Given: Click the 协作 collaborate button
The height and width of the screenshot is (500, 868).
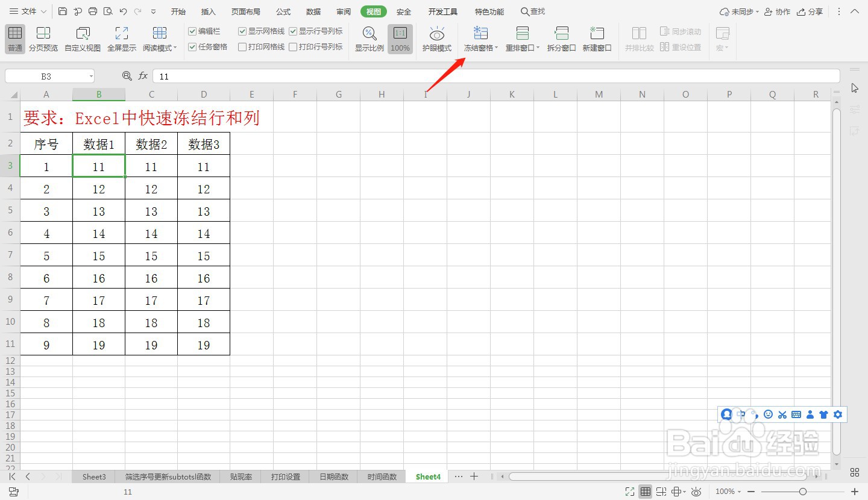Looking at the screenshot, I should click(777, 11).
